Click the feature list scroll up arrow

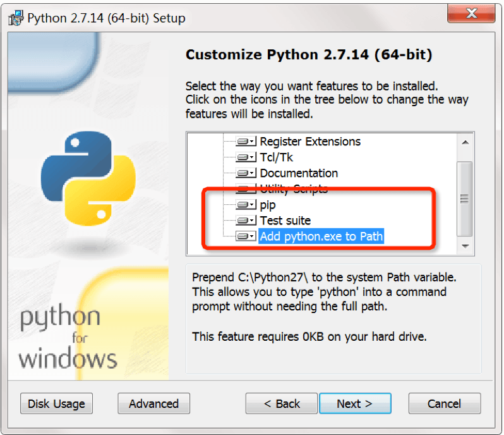click(465, 142)
